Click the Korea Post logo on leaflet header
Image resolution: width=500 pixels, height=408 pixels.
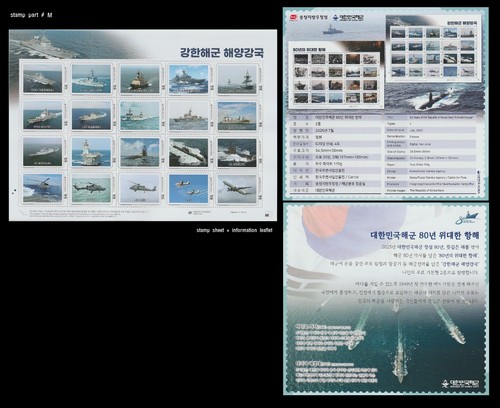coord(348,17)
